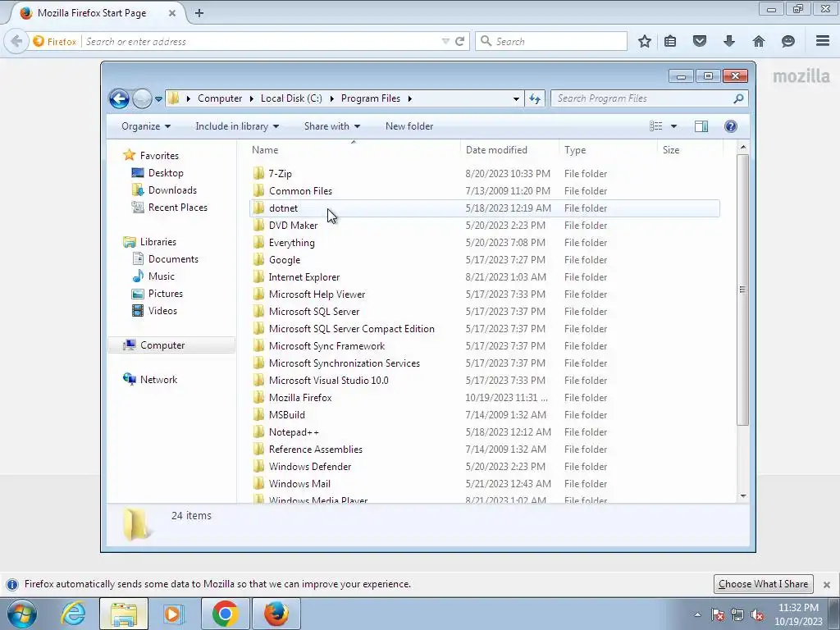This screenshot has height=630, width=840.
Task: Open a new Firefox tab
Action: pyautogui.click(x=199, y=13)
